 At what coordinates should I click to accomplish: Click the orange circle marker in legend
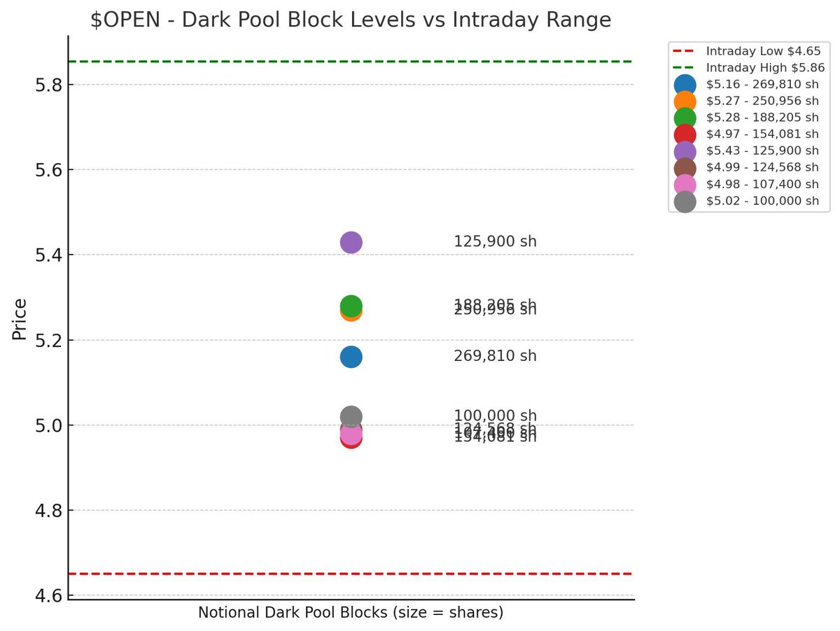coord(685,101)
